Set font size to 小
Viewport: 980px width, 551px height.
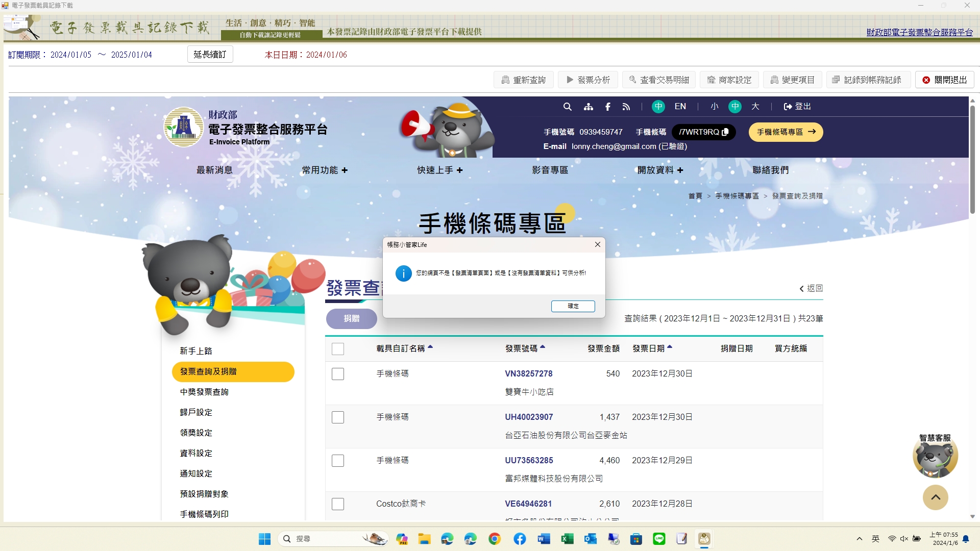click(x=715, y=107)
